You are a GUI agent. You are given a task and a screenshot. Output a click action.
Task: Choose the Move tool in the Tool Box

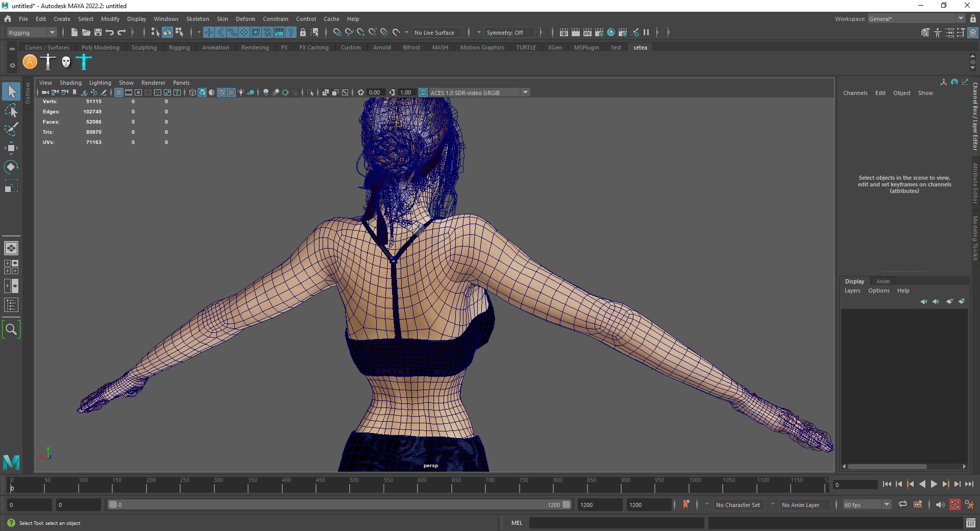point(11,148)
